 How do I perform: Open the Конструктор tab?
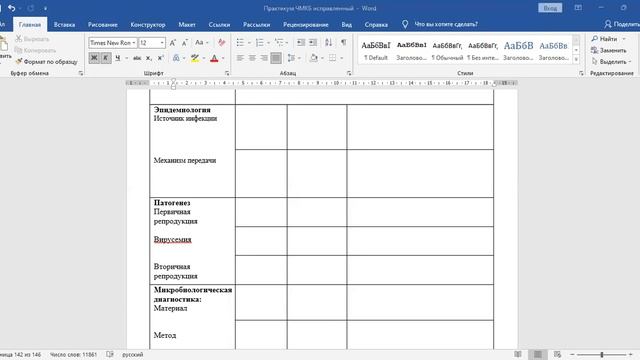click(x=148, y=24)
